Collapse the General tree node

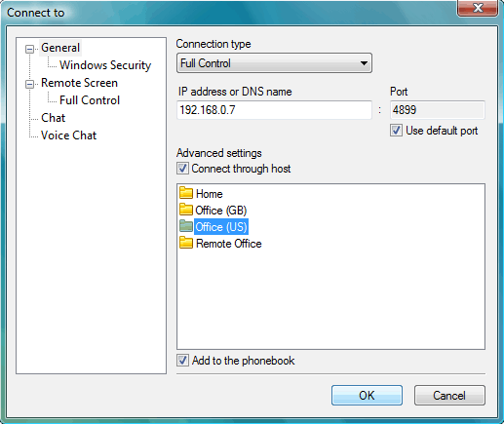29,49
